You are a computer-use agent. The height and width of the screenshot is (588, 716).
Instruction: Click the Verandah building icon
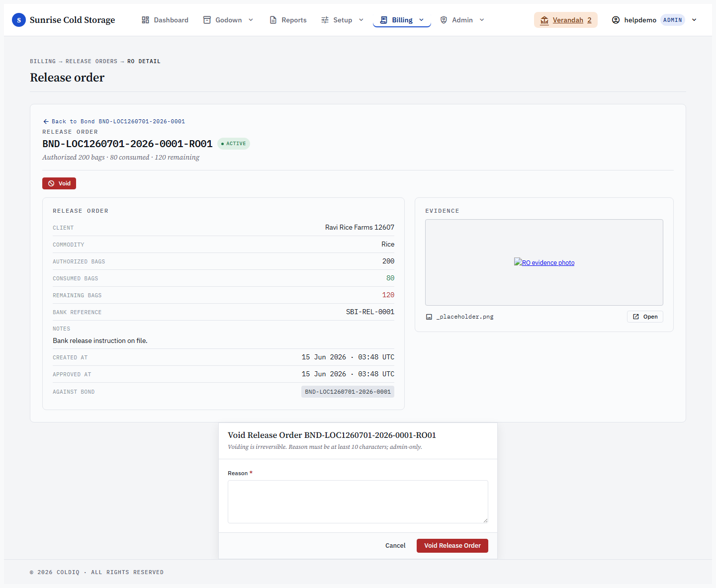pyautogui.click(x=544, y=20)
